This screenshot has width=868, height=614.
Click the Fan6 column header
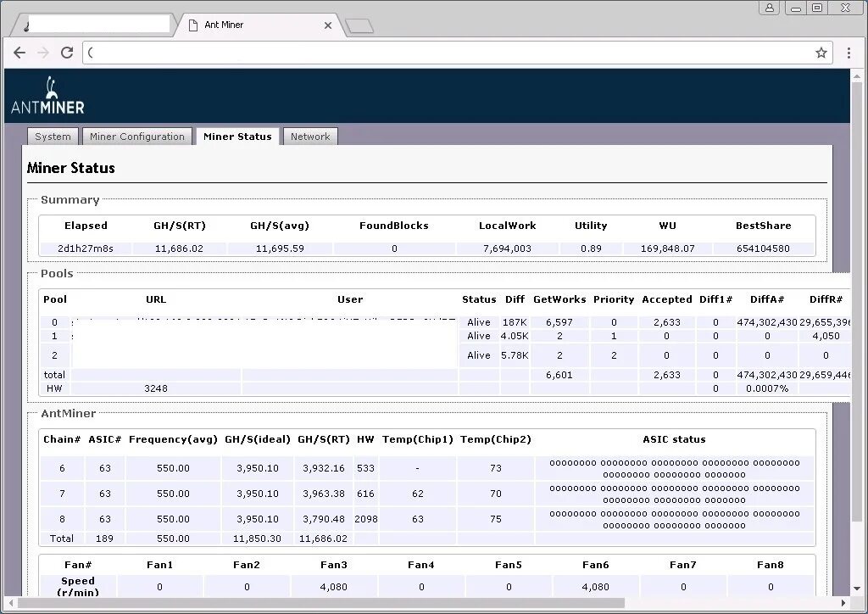(x=596, y=565)
